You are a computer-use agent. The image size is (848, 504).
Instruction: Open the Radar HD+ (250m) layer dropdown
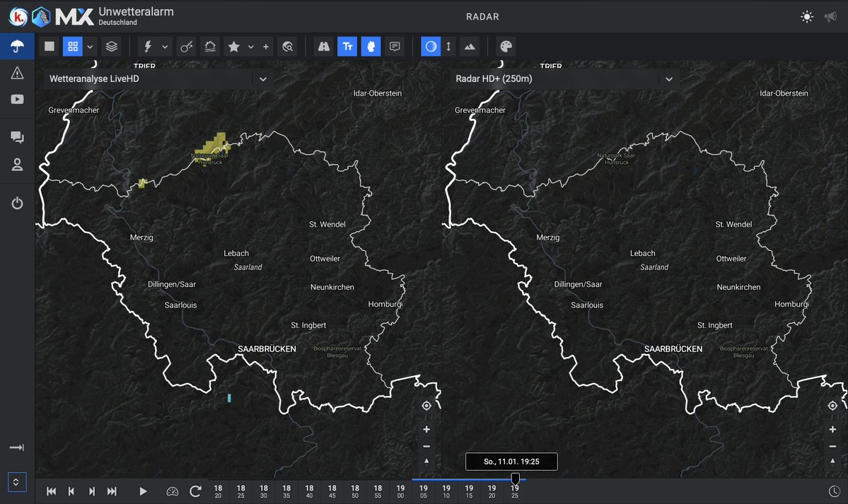pos(669,79)
